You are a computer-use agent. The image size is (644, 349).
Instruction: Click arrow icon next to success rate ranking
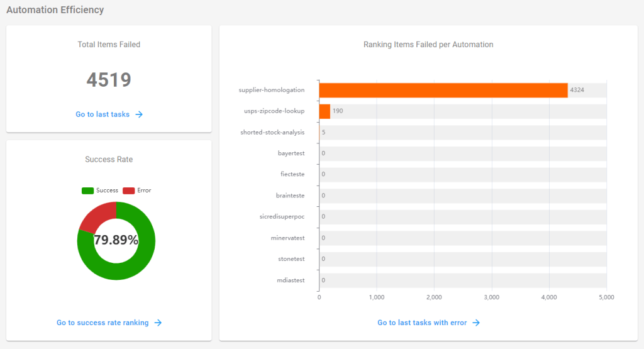coord(158,323)
